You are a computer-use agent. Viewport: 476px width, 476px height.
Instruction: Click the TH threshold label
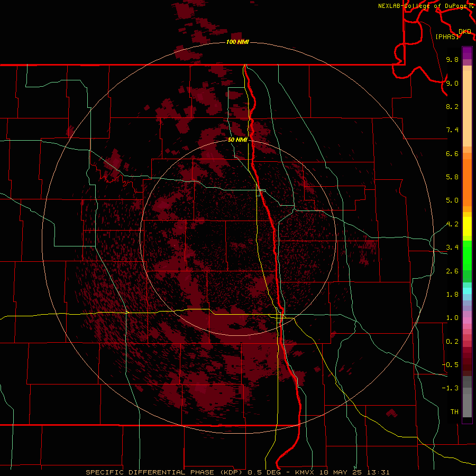point(454,412)
